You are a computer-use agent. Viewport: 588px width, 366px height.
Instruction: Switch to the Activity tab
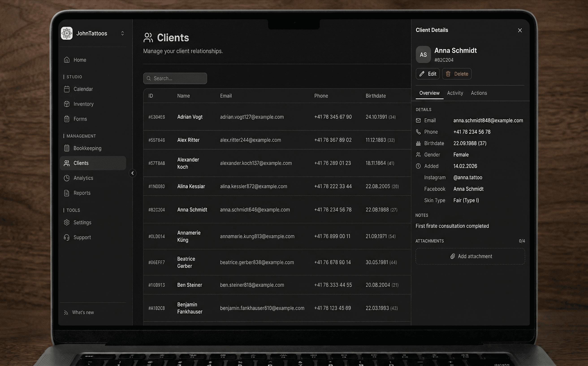455,93
